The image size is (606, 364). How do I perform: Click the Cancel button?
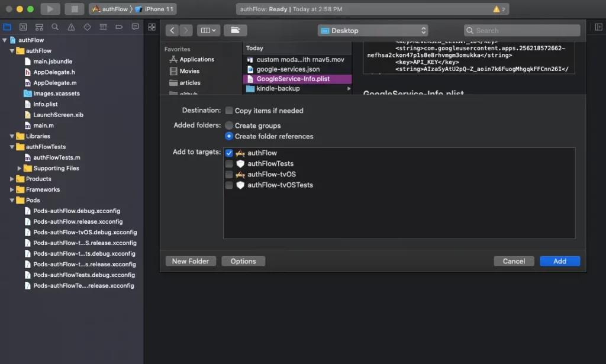[x=514, y=261]
